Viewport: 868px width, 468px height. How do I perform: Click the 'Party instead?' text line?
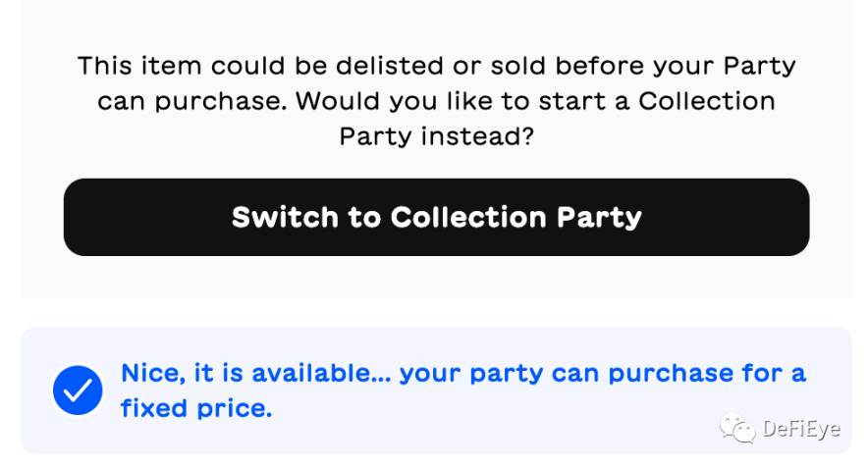tap(436, 135)
